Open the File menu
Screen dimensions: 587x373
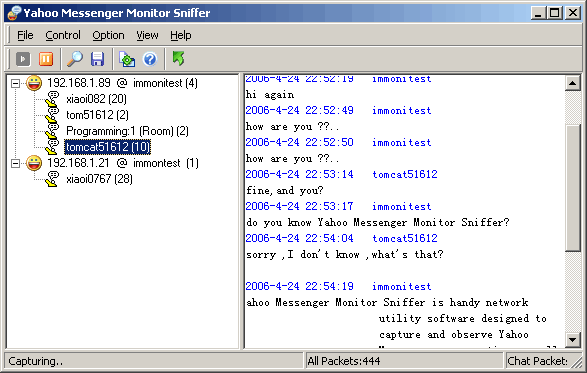click(25, 35)
